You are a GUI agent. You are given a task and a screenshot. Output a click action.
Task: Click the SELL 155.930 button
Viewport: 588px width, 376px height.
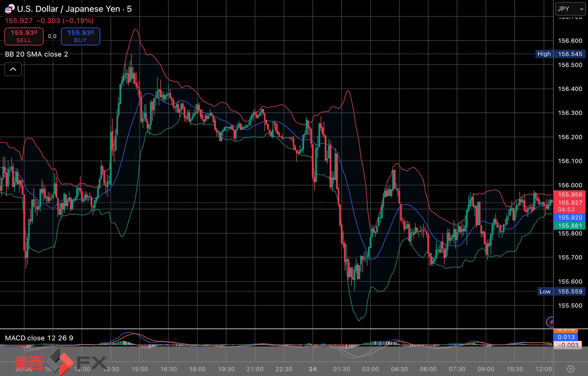tap(24, 36)
